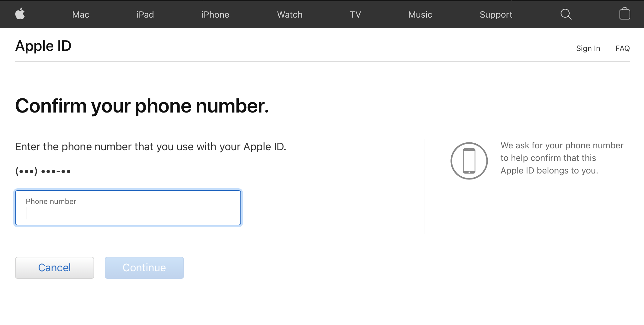Click the phone illustration icon beside help text
Image resolution: width=644 pixels, height=325 pixels.
469,161
